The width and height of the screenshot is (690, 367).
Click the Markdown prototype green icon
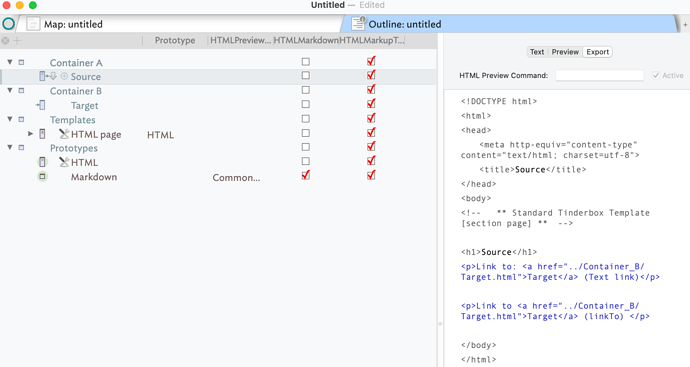pyautogui.click(x=42, y=177)
